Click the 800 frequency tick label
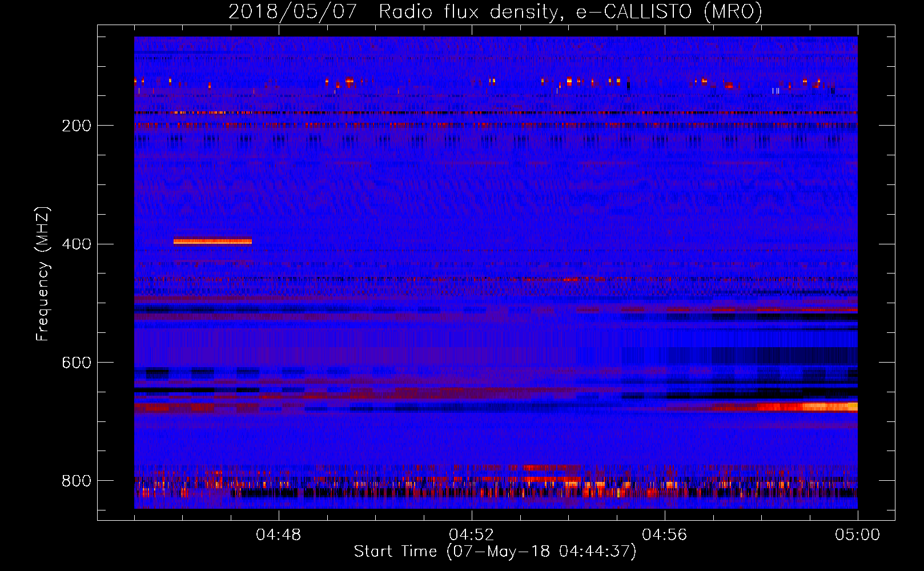This screenshot has height=571, width=924. (77, 481)
